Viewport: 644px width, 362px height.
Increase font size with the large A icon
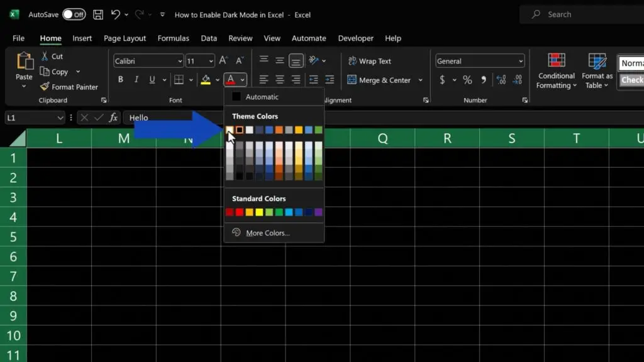point(223,61)
